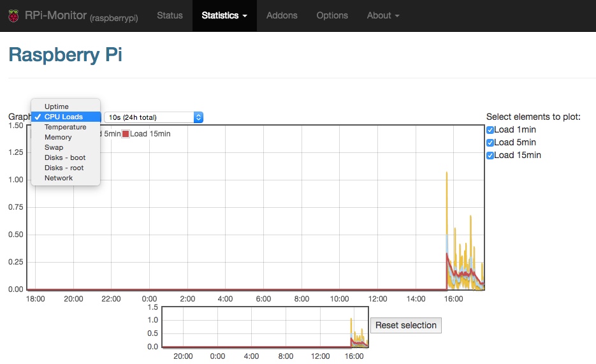Open the 10s (24h total) interval dropdown
This screenshot has width=596, height=364.
pyautogui.click(x=154, y=117)
